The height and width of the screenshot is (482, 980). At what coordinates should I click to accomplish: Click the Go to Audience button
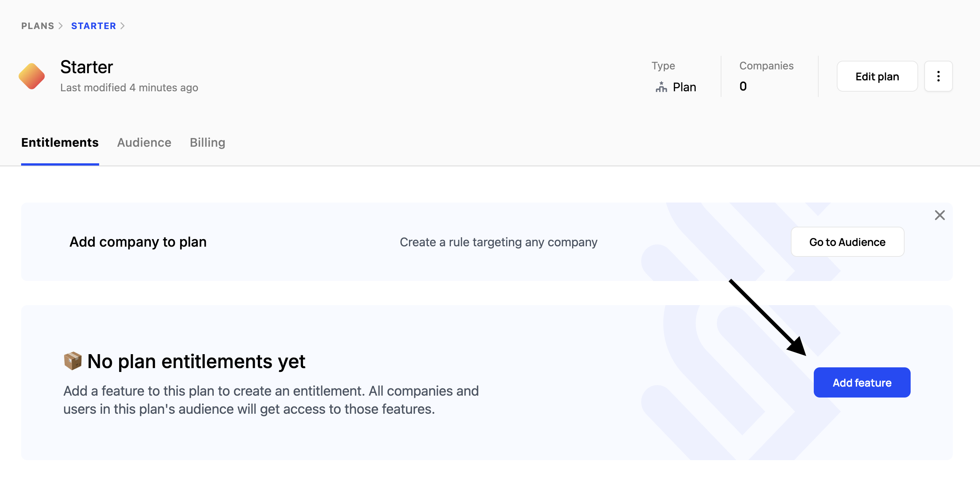[847, 242]
